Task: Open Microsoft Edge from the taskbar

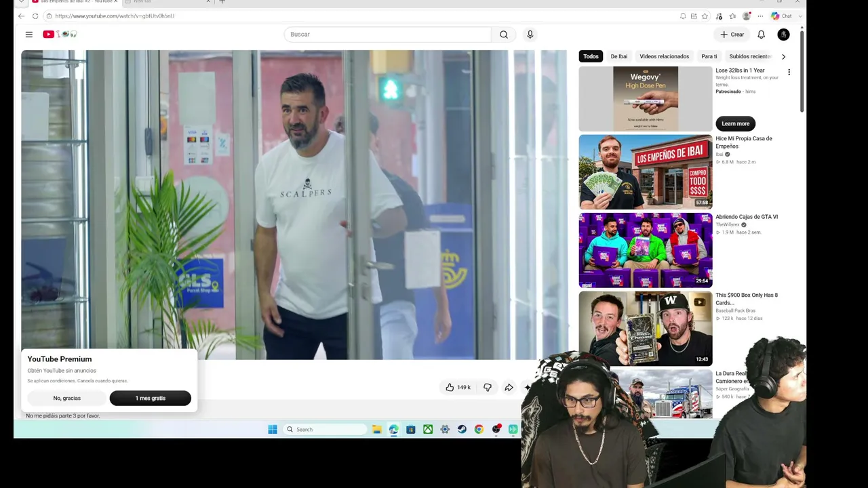Action: [x=393, y=429]
